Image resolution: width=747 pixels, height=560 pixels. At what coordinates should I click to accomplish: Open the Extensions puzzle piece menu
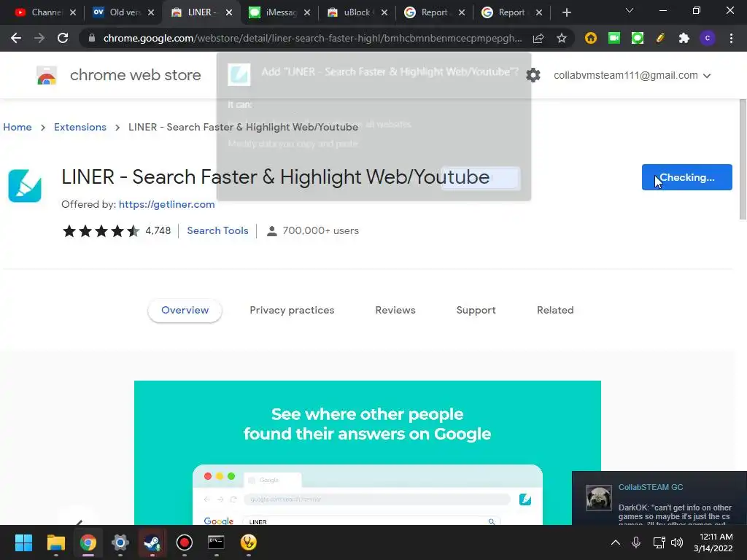point(684,38)
